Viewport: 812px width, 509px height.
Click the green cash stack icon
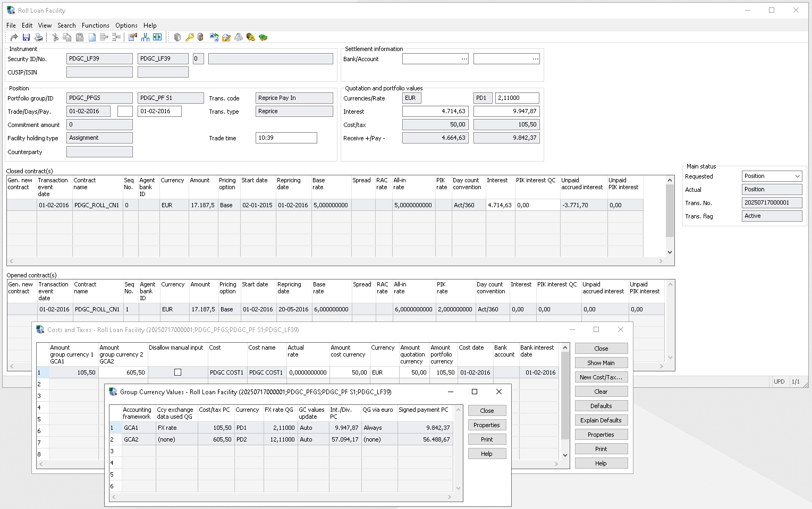pyautogui.click(x=263, y=37)
